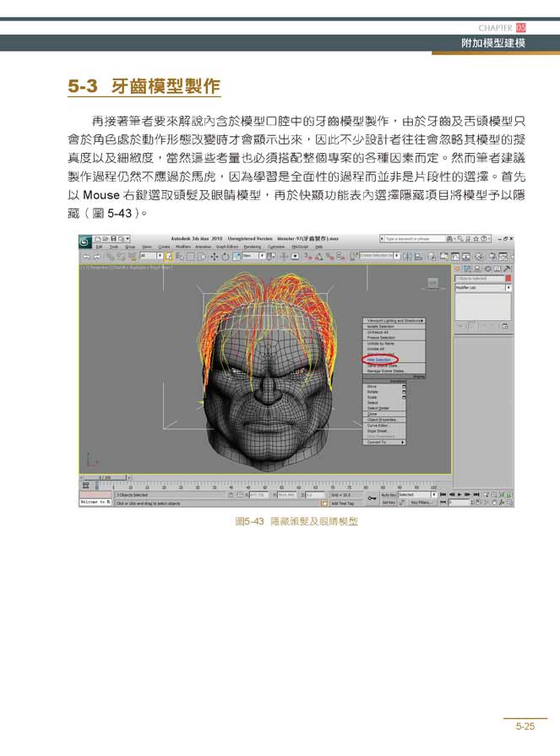Screen dimensions: 560x756
Task: Click the Open Mini Curve Editor icon
Action: point(86,485)
